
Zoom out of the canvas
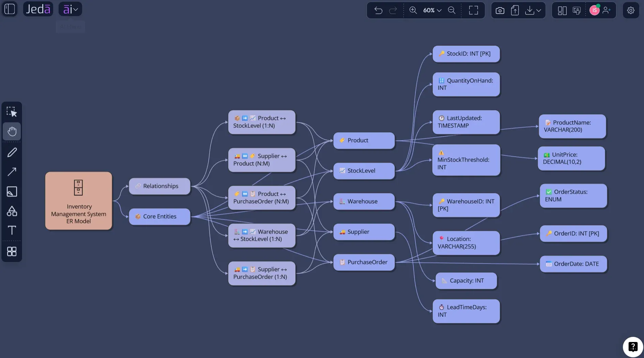[x=452, y=11]
